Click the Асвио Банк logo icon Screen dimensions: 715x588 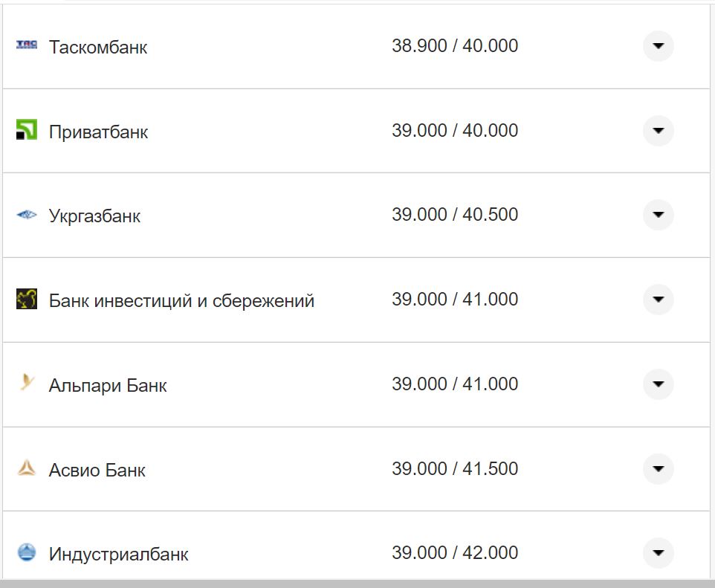27,468
